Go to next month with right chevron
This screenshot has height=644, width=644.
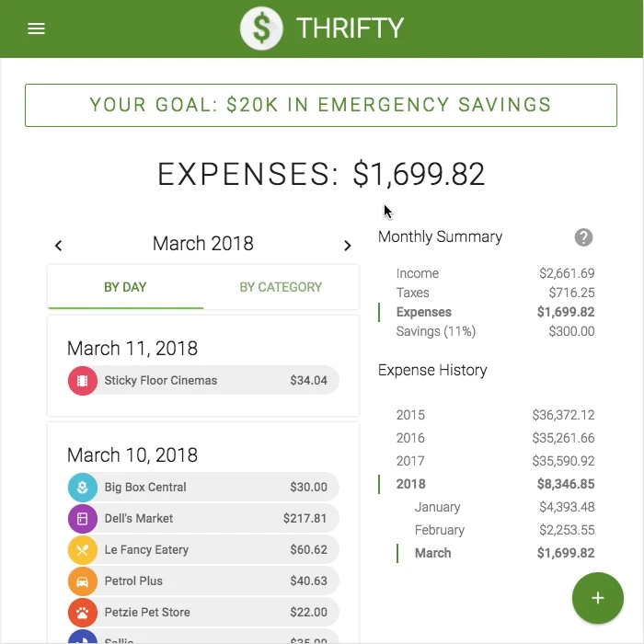pyautogui.click(x=348, y=246)
